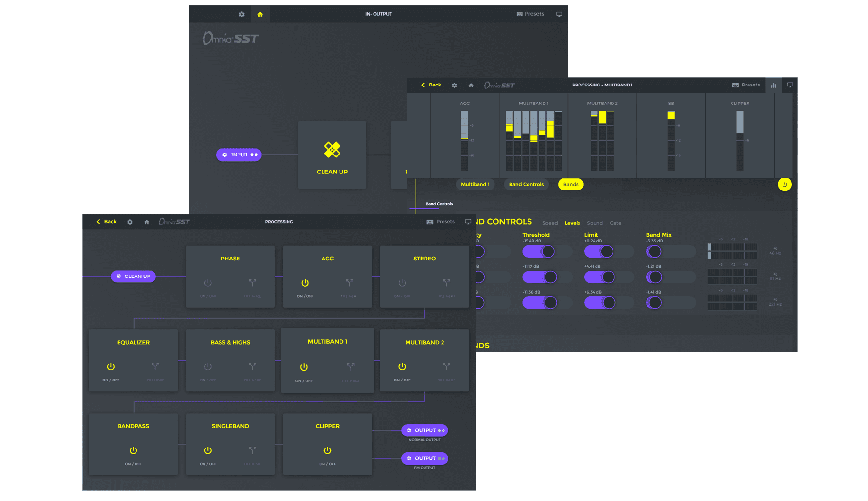
Task: Toggle BANDPASS on/off power button
Action: click(x=133, y=450)
